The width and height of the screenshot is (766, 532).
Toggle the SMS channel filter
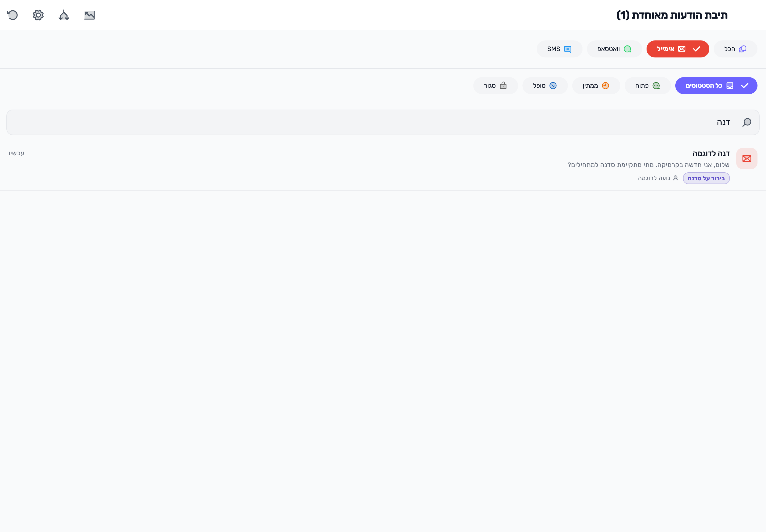(x=559, y=49)
